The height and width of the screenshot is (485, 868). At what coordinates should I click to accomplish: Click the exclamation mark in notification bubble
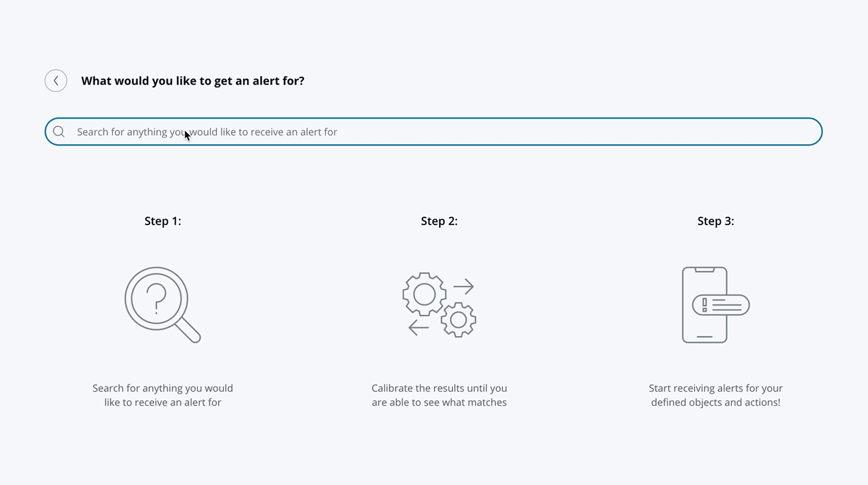[705, 305]
